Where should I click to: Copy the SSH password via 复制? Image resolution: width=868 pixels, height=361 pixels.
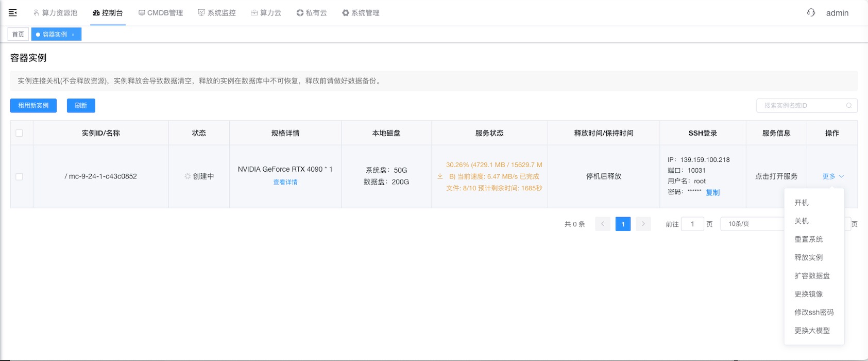tap(713, 192)
